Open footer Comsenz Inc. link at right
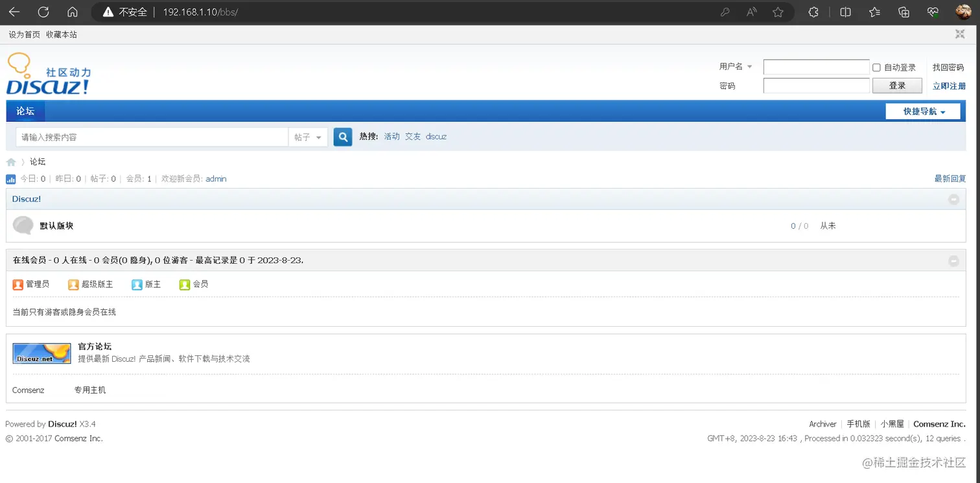 coord(940,424)
